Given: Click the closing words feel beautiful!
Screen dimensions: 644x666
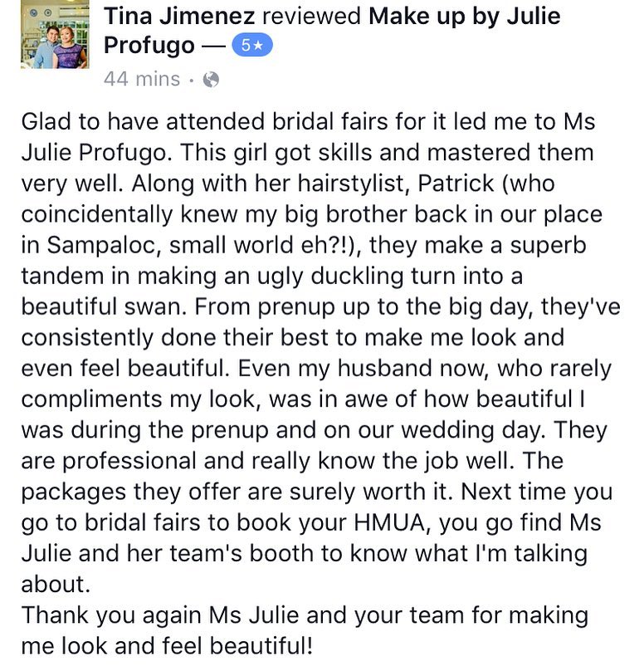Looking at the screenshot, I should click(x=237, y=645).
